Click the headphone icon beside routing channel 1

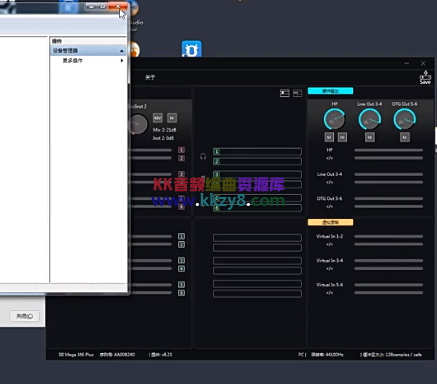click(203, 156)
